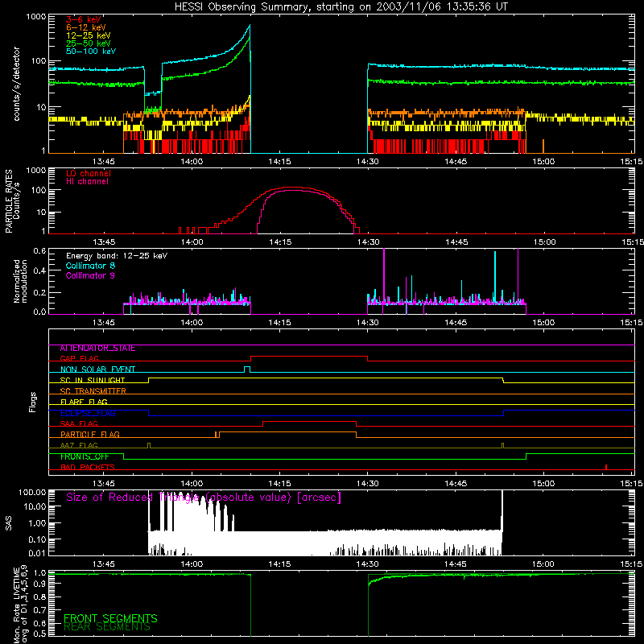The width and height of the screenshot is (644, 644).
Task: Select the PARTICLE_FLAG label
Action: pyautogui.click(x=90, y=435)
